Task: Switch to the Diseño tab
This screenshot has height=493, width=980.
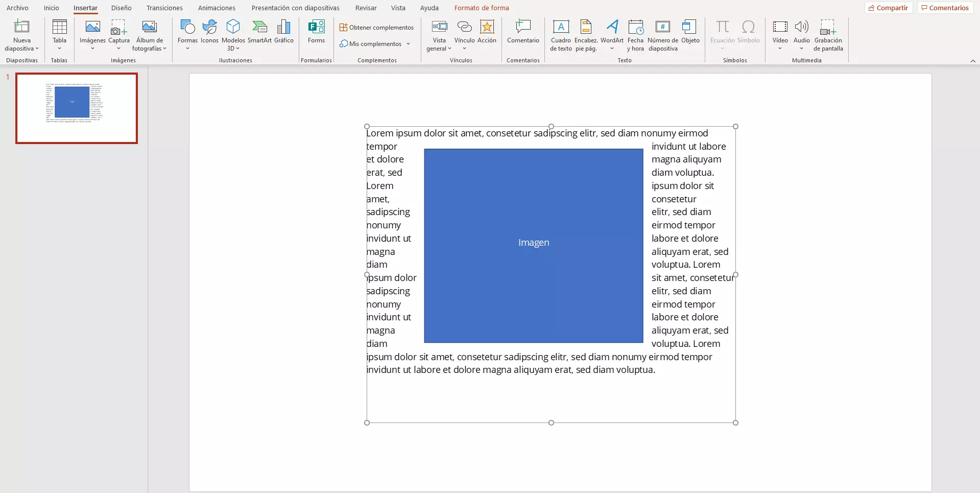Action: click(x=121, y=8)
